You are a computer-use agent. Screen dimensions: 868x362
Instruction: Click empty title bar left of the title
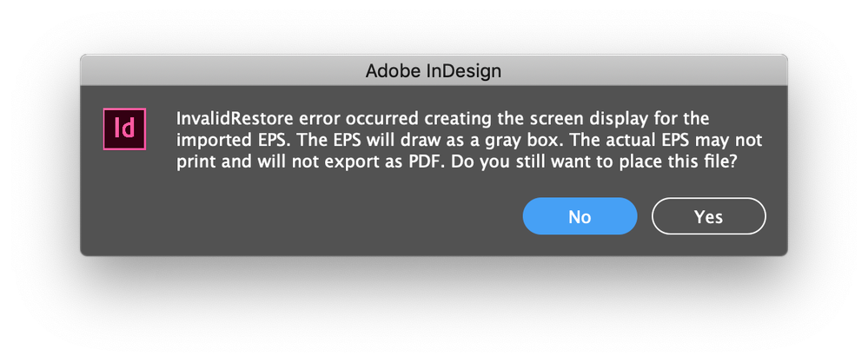click(217, 70)
